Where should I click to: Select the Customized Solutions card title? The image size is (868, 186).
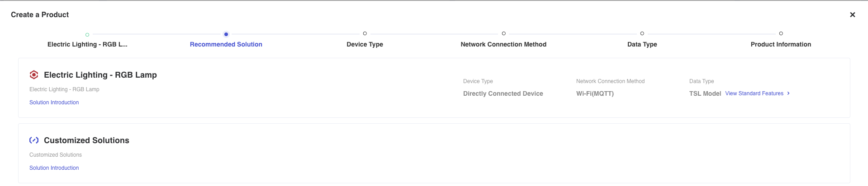(86, 140)
